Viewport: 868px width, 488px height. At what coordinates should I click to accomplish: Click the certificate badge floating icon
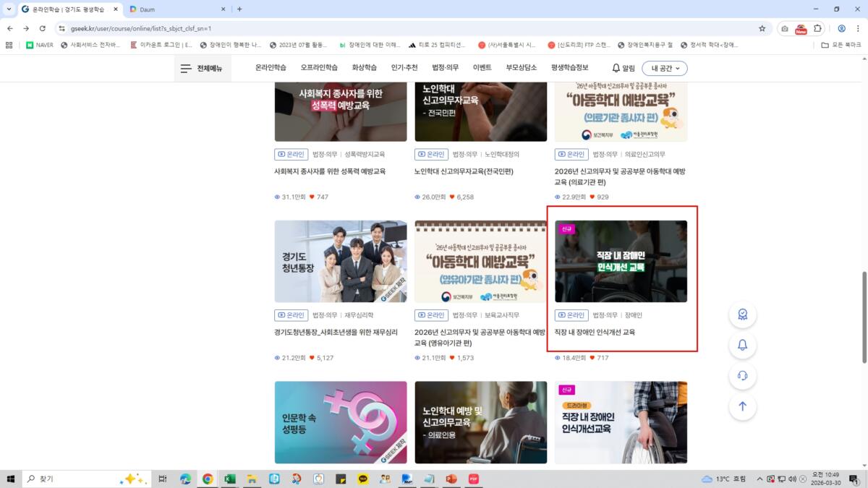pyautogui.click(x=742, y=314)
